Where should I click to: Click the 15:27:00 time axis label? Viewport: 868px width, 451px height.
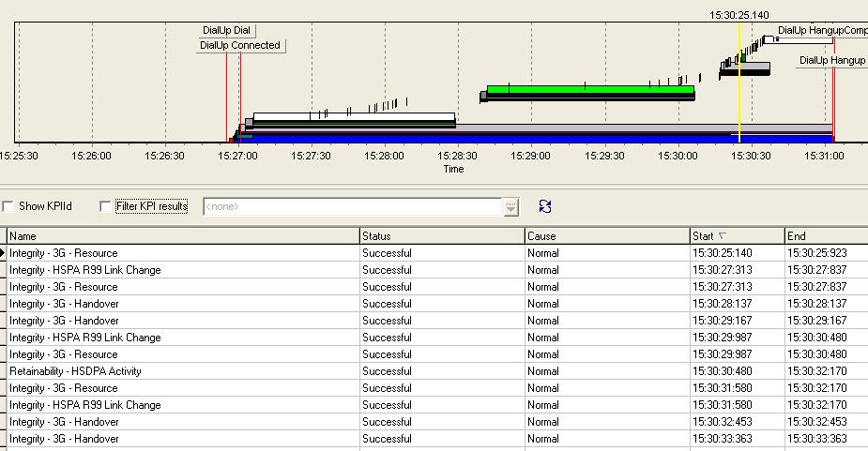(237, 156)
